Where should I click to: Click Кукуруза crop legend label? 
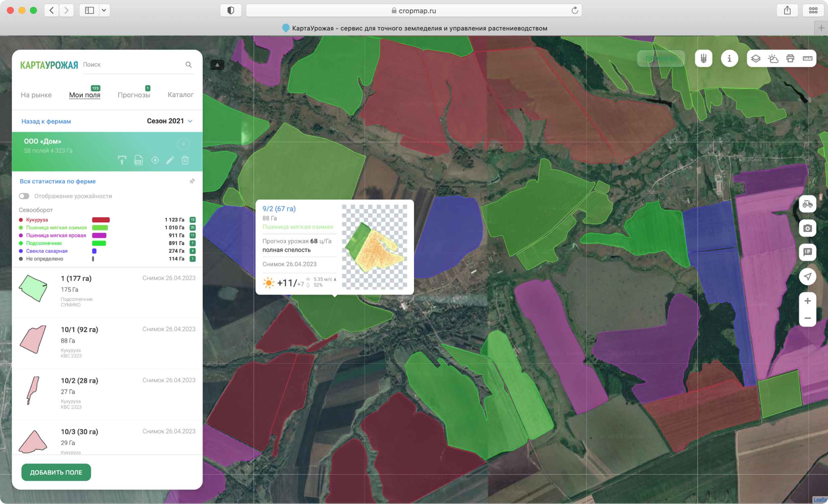click(x=37, y=220)
